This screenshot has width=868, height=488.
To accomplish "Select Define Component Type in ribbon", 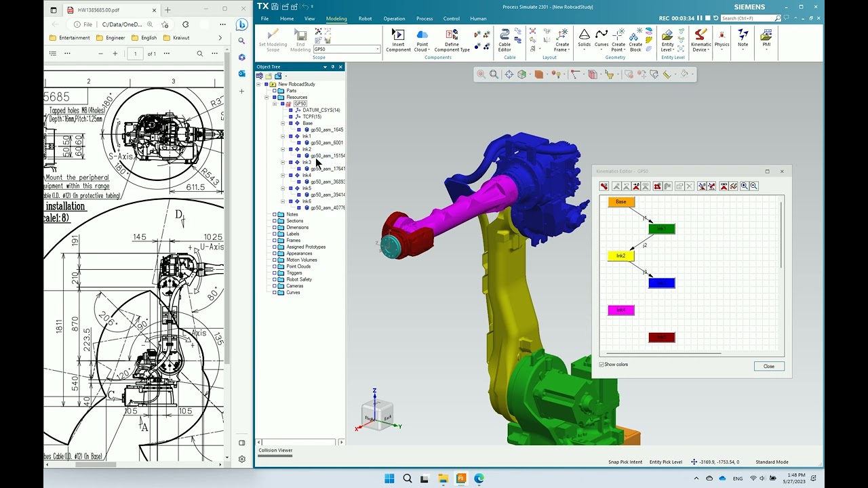I will 452,40.
